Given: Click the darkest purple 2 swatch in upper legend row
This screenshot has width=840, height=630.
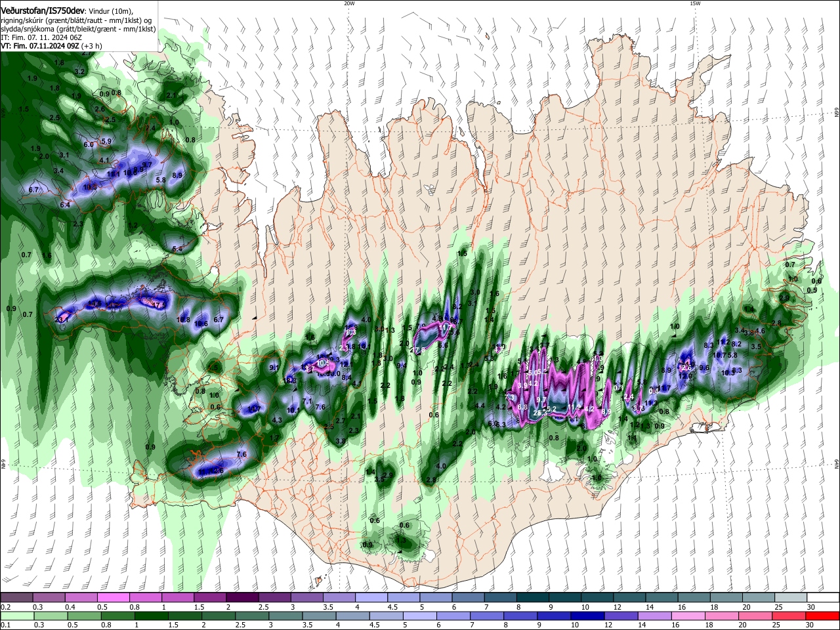Looking at the screenshot, I should click(x=241, y=597).
